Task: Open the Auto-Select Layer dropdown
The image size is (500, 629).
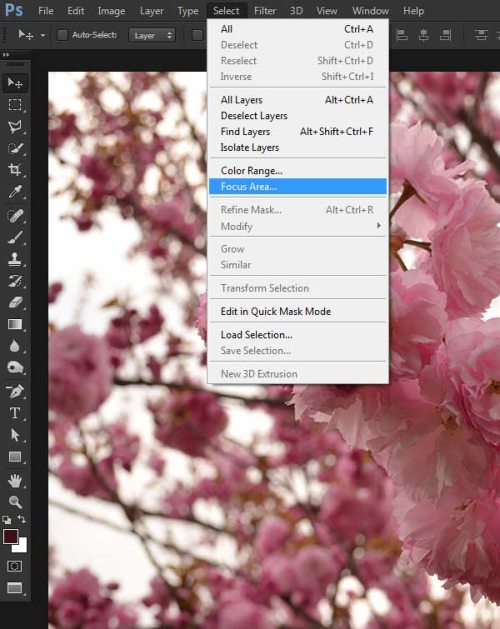Action: coord(152,35)
